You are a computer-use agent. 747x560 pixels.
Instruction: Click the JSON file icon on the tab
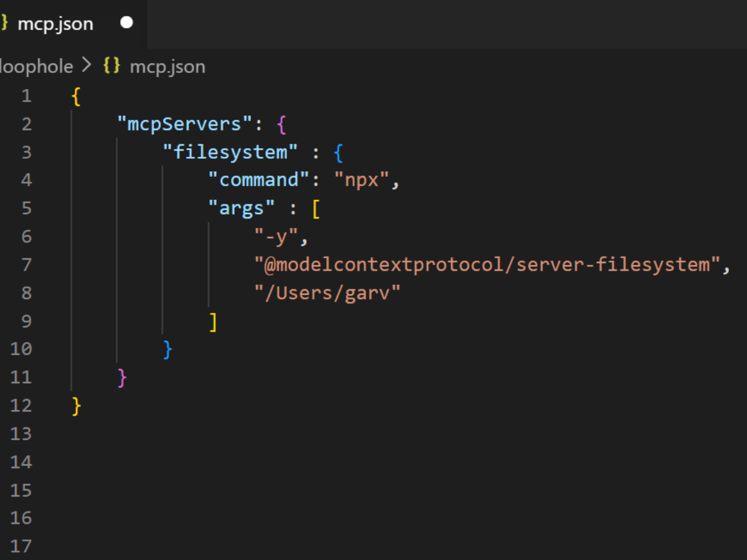click(4, 23)
